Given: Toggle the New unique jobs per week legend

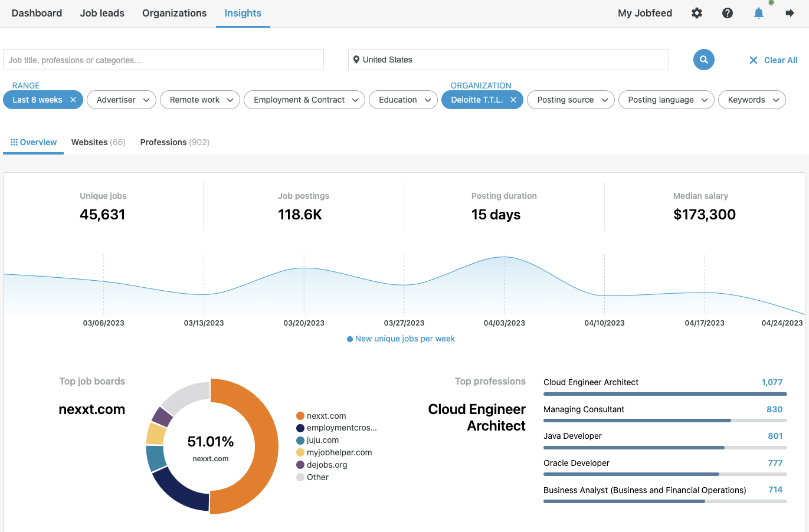Looking at the screenshot, I should [x=401, y=339].
